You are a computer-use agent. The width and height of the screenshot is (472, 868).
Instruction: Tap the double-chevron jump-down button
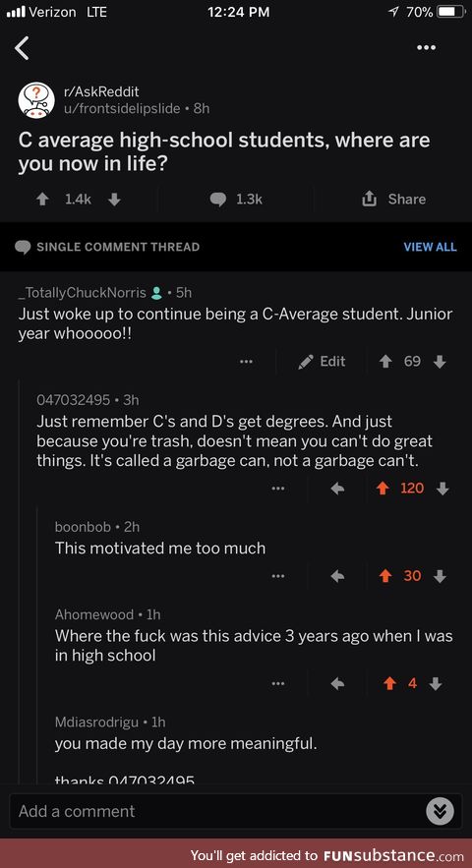[x=440, y=812]
